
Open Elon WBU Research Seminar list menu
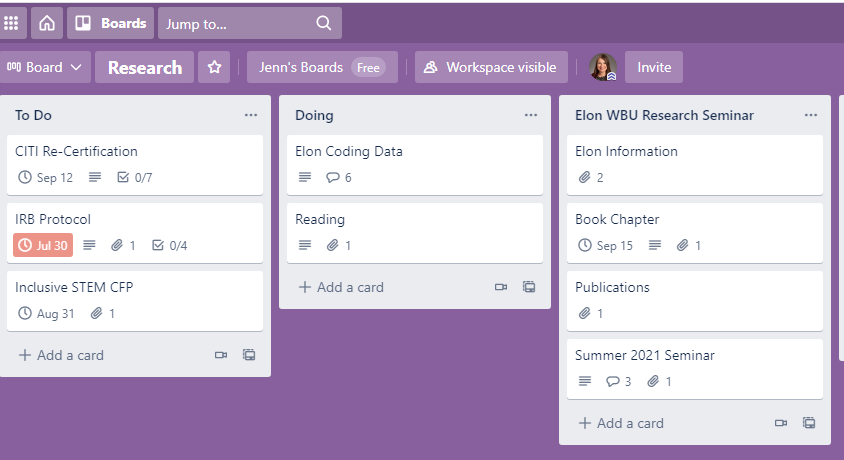tap(811, 115)
